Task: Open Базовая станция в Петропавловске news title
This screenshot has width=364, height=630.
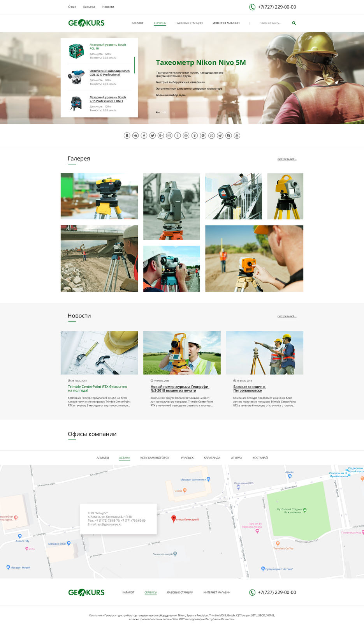Action: 249,388
